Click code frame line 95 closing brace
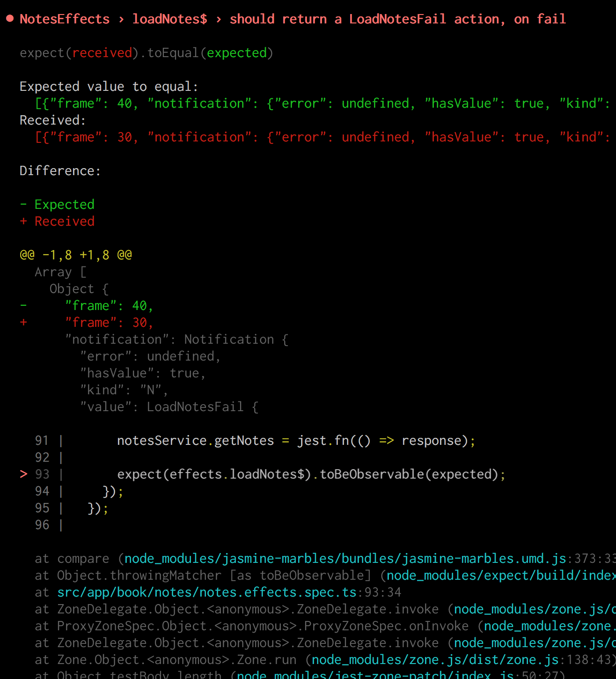The image size is (616, 679). coord(98,508)
